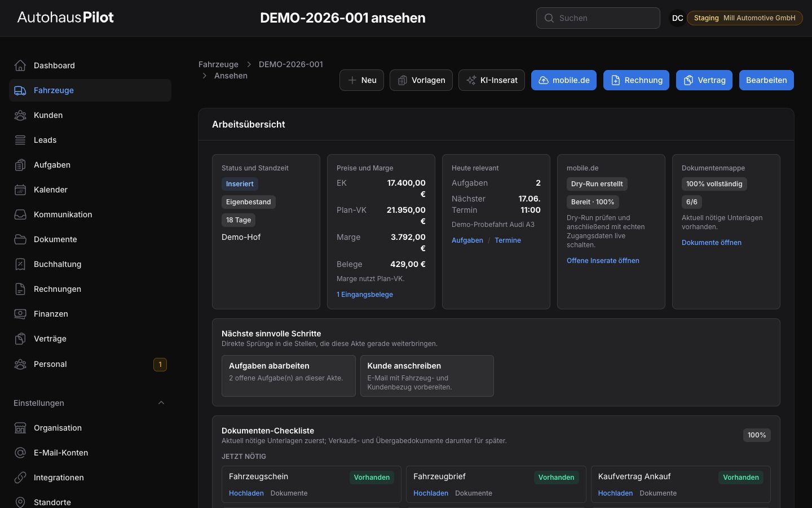This screenshot has height=508, width=812.
Task: Click the Inseriert status badge
Action: tap(240, 184)
